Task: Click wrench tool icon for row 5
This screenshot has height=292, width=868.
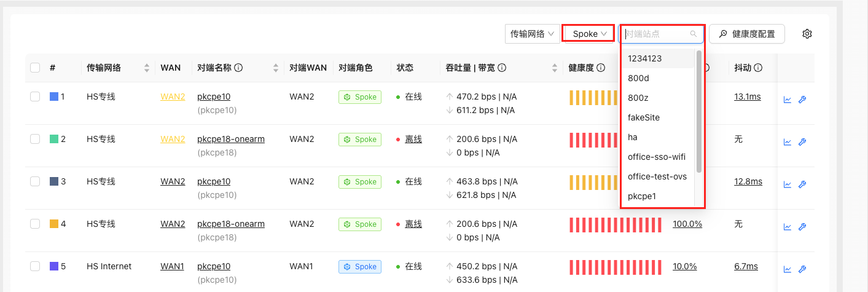Action: pos(802,269)
